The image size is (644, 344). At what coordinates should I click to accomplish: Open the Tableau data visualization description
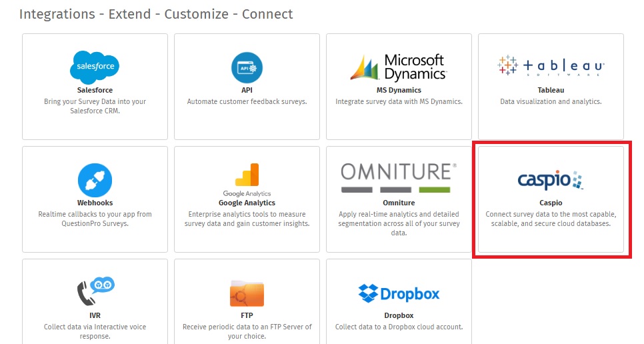point(551,101)
